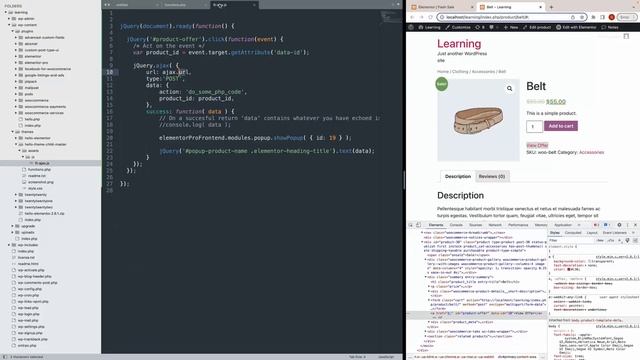The image size is (640, 360).
Task: Expand the elementor-pro folder
Action: pos(16,62)
